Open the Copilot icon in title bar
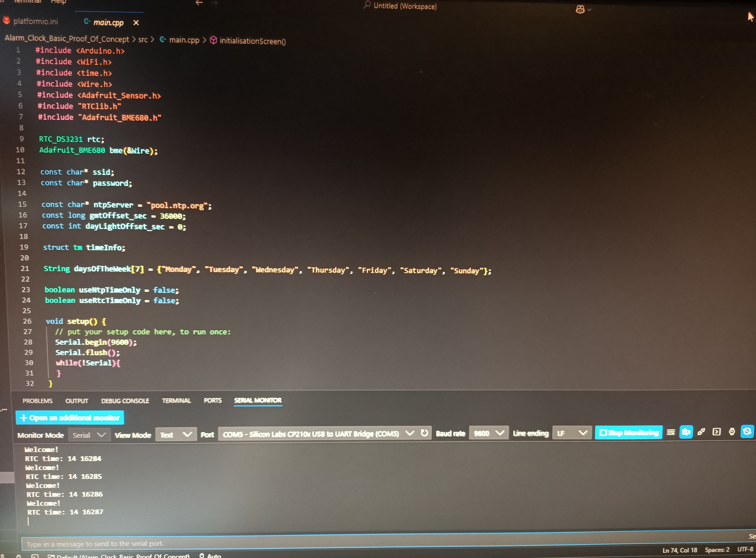 coord(580,9)
